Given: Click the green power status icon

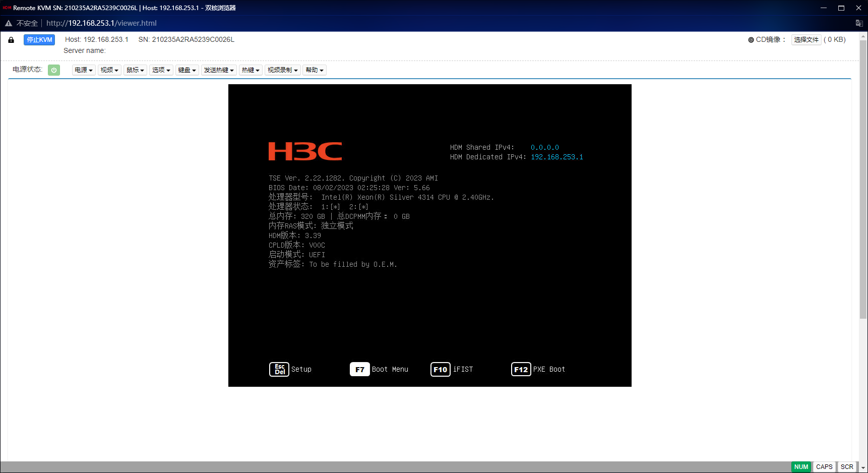Looking at the screenshot, I should (x=54, y=70).
